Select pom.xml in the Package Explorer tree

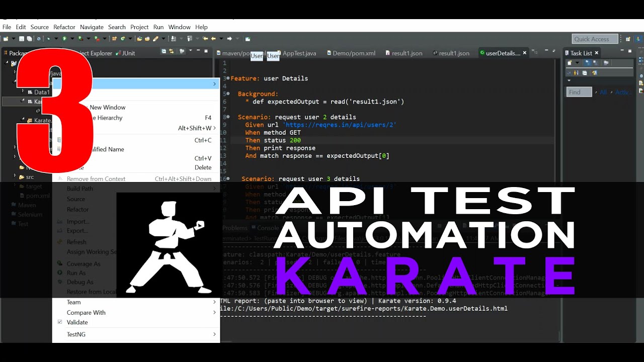click(x=38, y=196)
